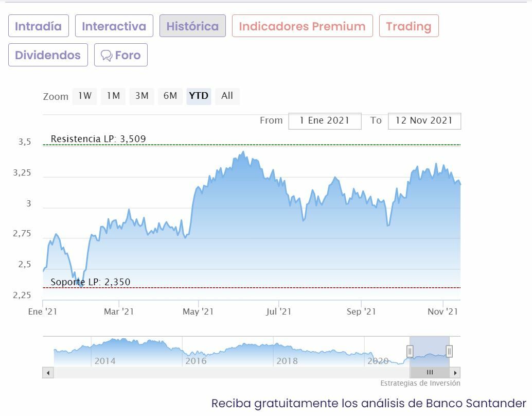Select the YTD zoom range
This screenshot has width=532, height=416.
click(199, 96)
